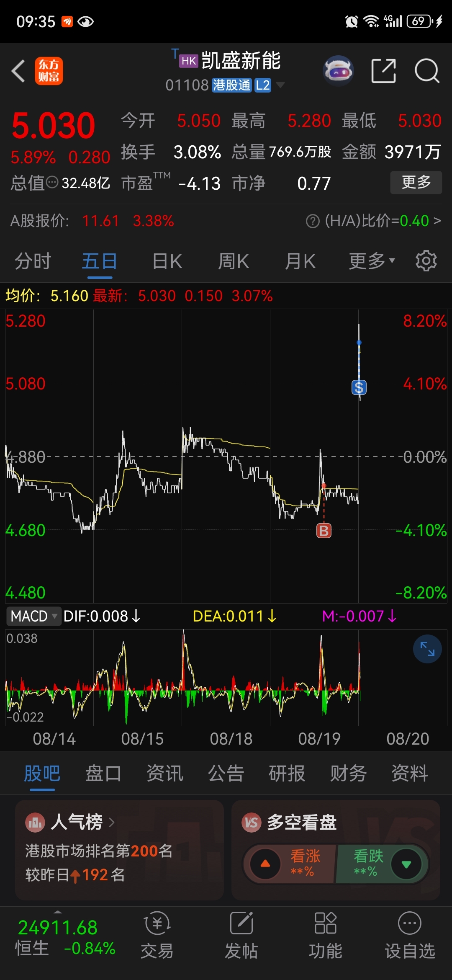Open 恒生 index 24911.68 bar
The height and width of the screenshot is (980, 452).
point(65,938)
